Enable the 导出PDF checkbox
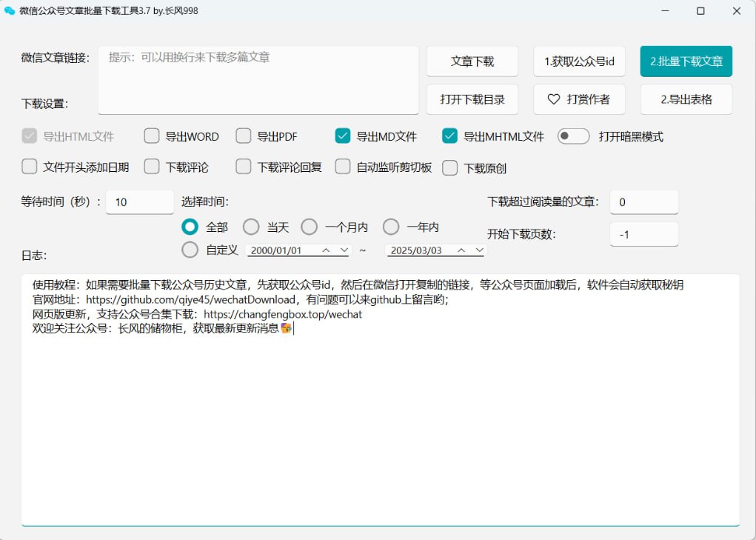Viewport: 756px width, 540px height. tap(244, 136)
